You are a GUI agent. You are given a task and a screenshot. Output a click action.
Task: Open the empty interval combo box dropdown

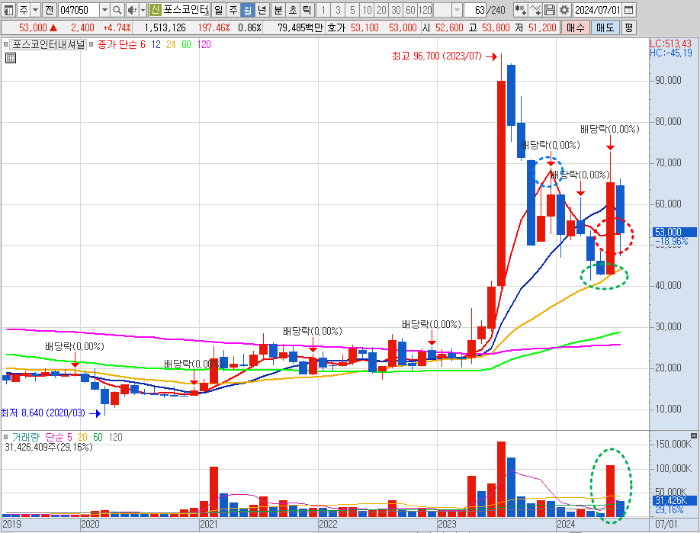pyautogui.click(x=456, y=9)
